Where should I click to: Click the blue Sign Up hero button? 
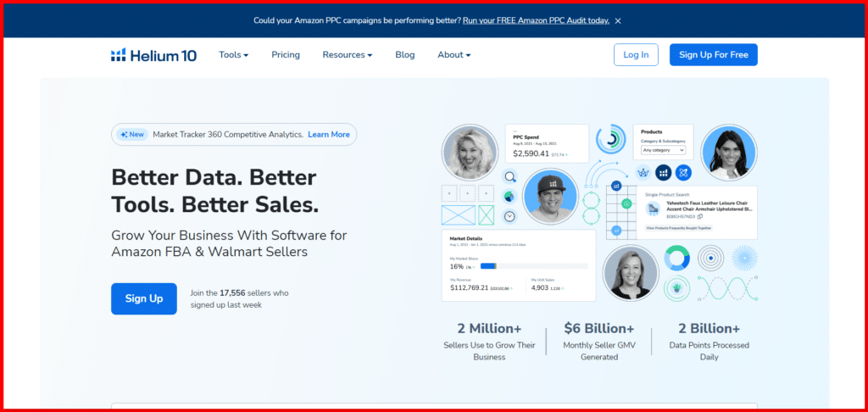coord(144,298)
